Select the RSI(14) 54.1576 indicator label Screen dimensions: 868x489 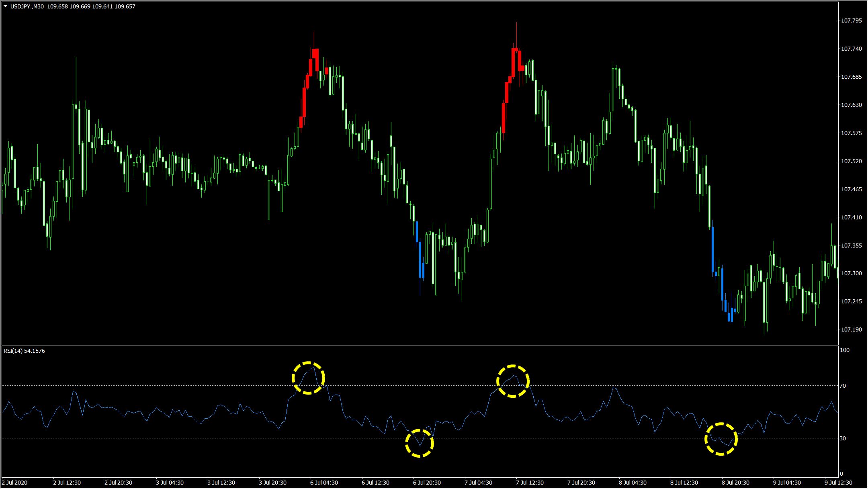[x=24, y=351]
